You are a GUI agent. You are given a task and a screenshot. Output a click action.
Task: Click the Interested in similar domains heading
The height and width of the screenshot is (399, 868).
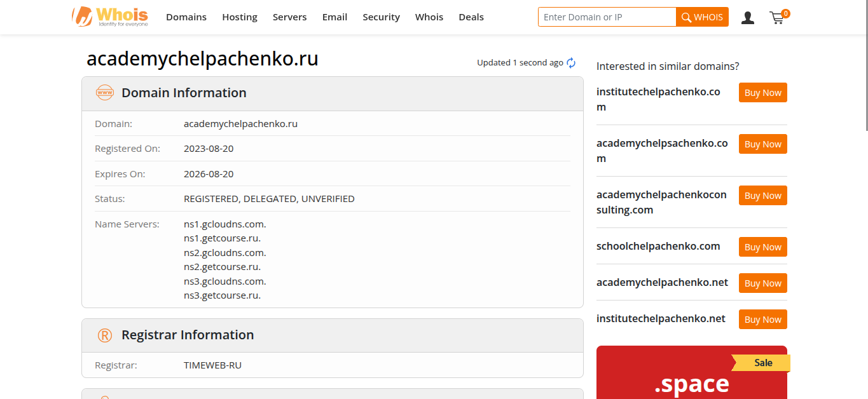pyautogui.click(x=668, y=66)
